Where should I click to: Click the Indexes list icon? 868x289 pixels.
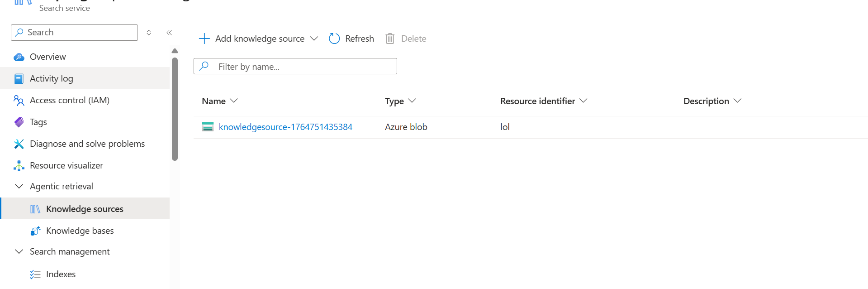(35, 275)
